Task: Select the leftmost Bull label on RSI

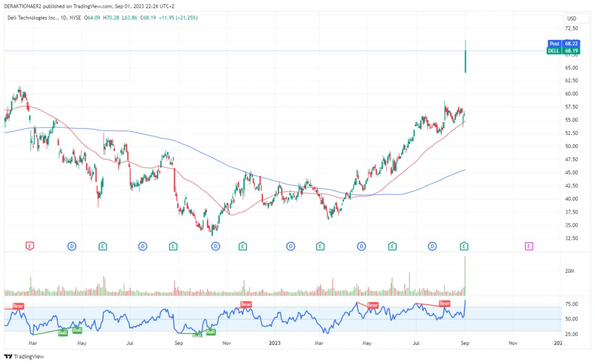Action: coord(62,332)
